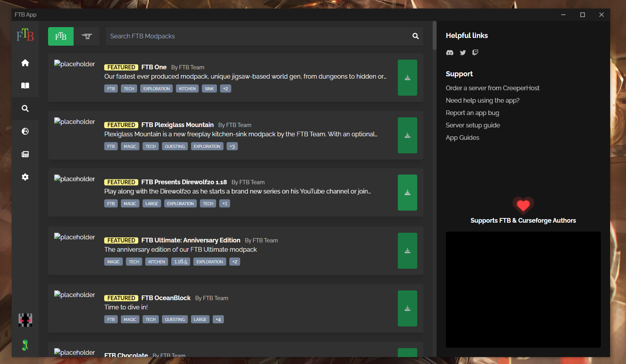Click inside the Search FTB Modpacks field
The width and height of the screenshot is (626, 364).
click(232, 36)
